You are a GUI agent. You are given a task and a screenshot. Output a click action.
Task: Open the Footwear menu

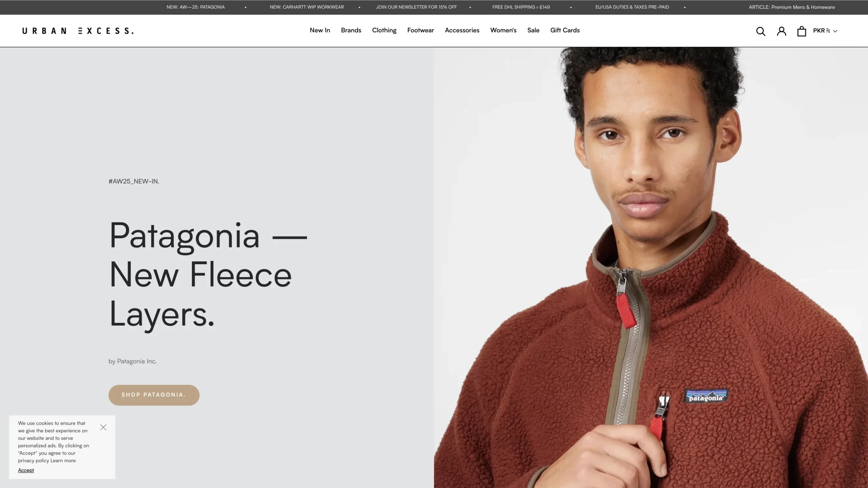[x=420, y=30]
